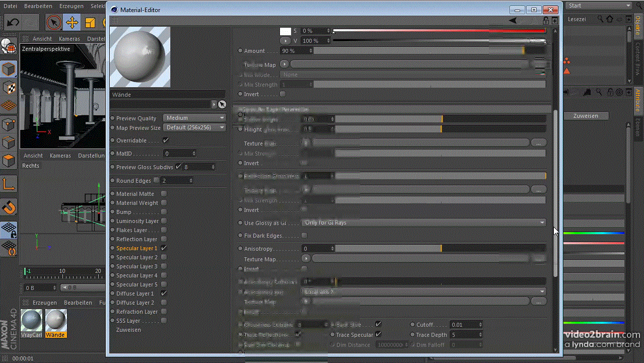Viewport: 644px width, 363px height.
Task: Select the Scale tool icon
Action: click(x=90, y=23)
